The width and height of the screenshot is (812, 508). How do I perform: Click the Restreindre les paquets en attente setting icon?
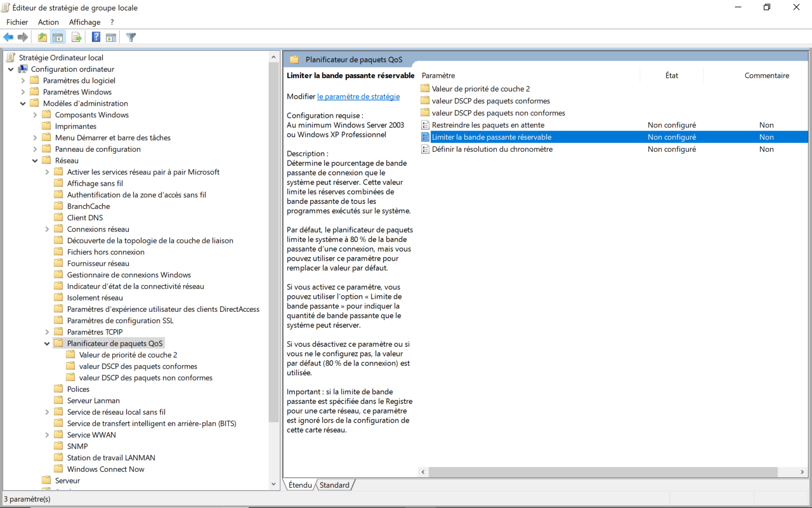[425, 125]
